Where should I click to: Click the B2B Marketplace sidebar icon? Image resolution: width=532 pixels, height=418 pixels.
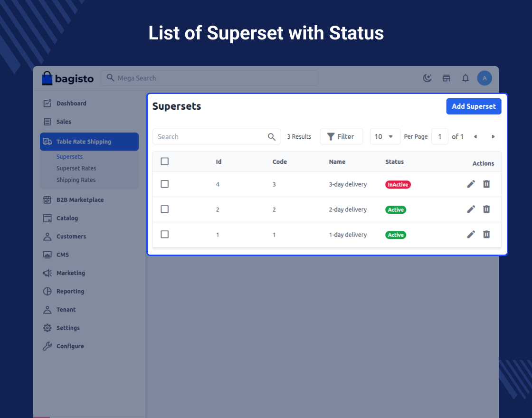tap(47, 200)
